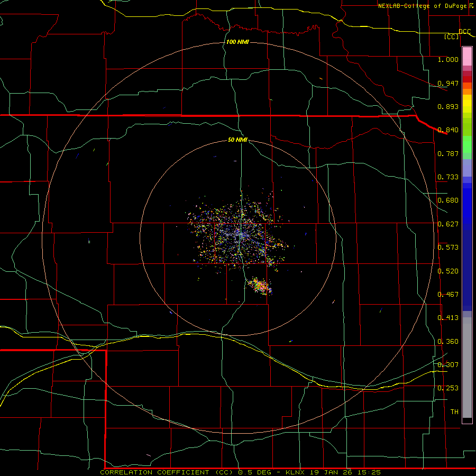
Task: Select the 0.360 scale value
Action: (x=448, y=342)
